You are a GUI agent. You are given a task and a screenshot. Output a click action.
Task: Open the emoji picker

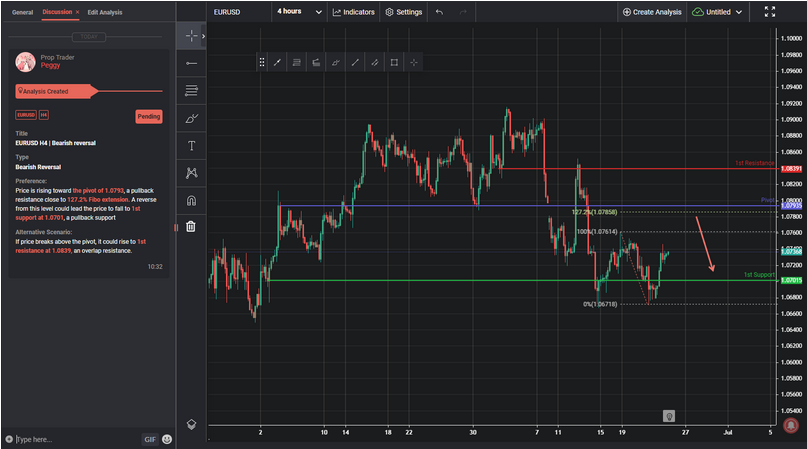point(167,439)
